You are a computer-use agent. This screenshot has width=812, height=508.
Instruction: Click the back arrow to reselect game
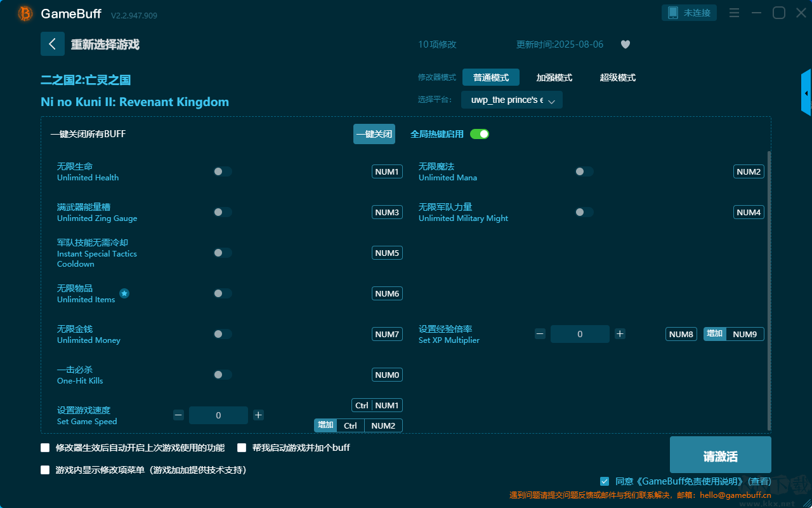point(53,44)
